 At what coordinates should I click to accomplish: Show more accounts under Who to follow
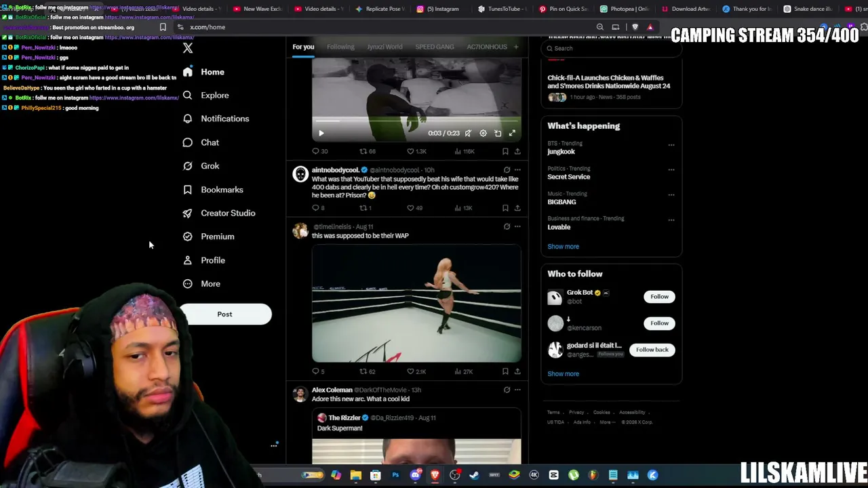563,374
